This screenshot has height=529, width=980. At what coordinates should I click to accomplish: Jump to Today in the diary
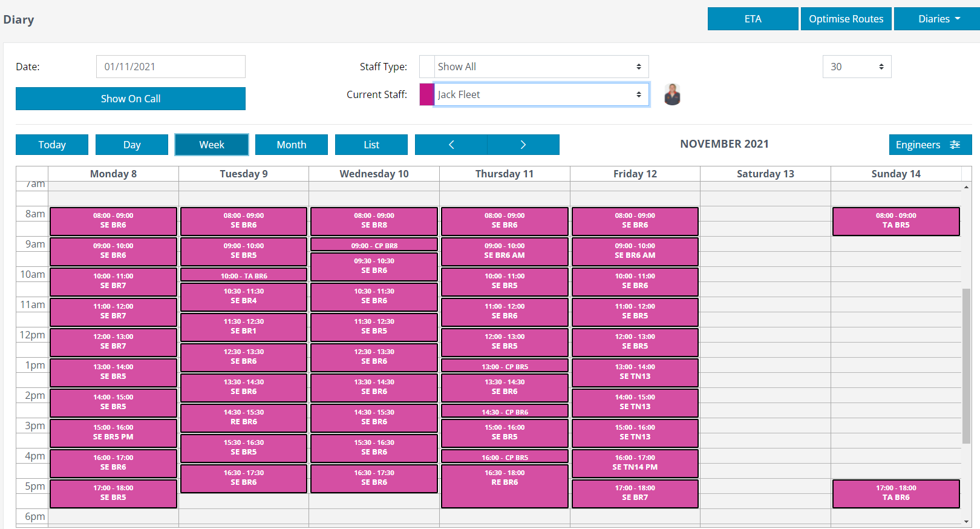tap(52, 145)
